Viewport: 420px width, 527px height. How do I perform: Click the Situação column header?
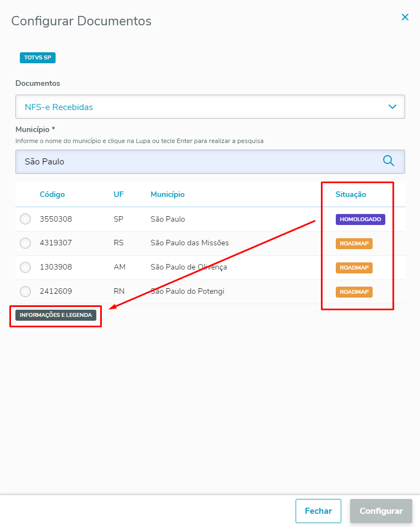coord(351,194)
